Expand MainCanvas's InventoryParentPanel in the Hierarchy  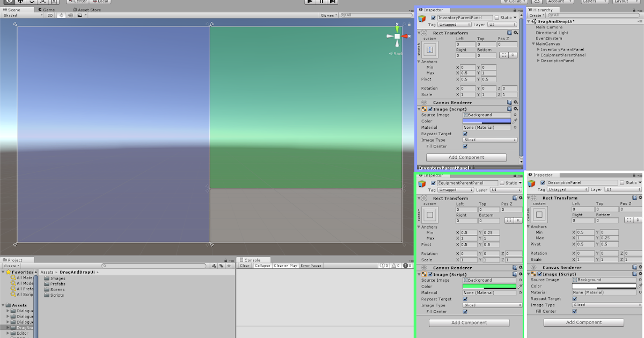pos(539,49)
